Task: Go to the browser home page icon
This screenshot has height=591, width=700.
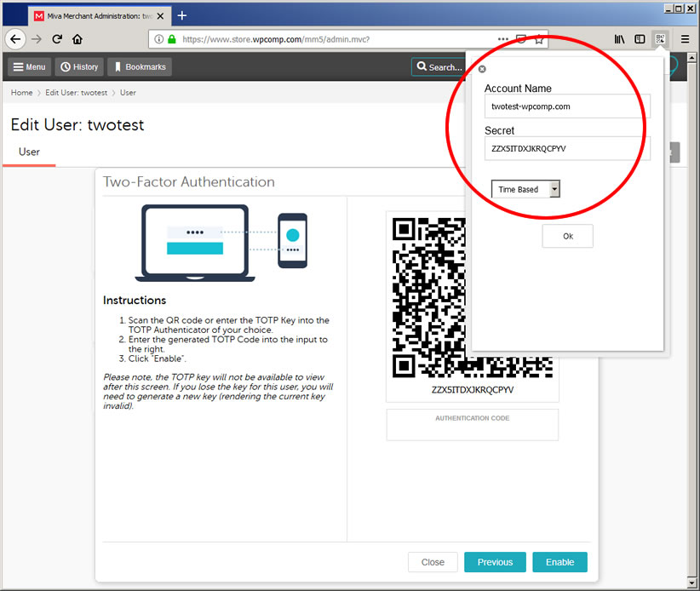Action: coord(77,39)
